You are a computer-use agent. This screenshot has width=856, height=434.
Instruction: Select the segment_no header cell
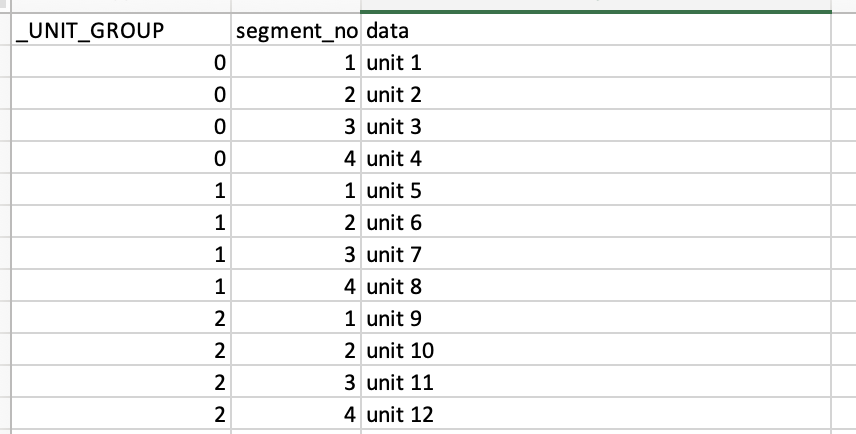(x=296, y=29)
